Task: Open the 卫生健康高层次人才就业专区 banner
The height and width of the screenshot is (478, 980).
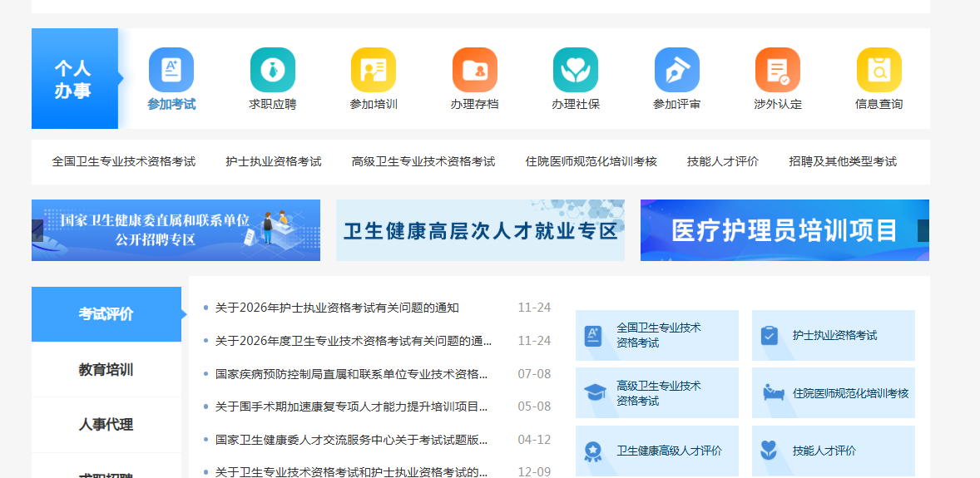Action: [x=480, y=230]
